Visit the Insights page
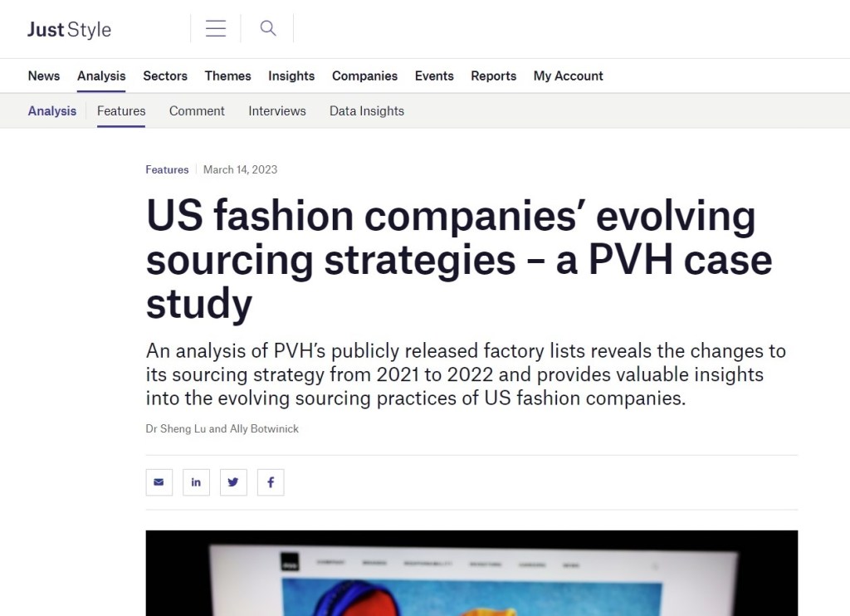This screenshot has height=616, width=850. click(x=291, y=76)
